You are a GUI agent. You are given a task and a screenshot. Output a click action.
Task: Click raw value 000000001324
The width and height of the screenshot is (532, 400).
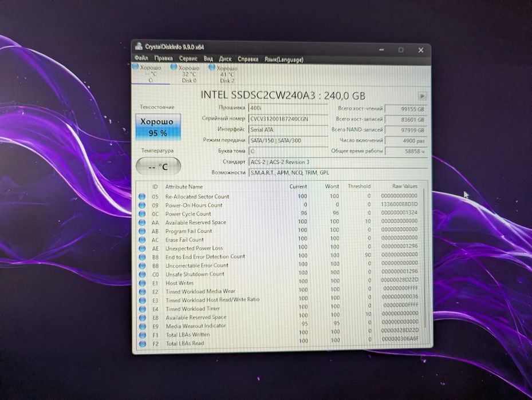(399, 212)
